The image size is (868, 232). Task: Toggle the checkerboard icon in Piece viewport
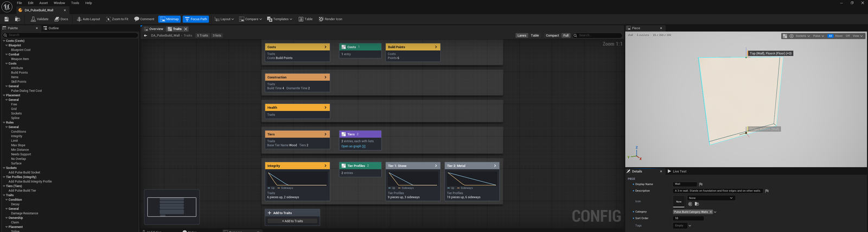pos(785,36)
